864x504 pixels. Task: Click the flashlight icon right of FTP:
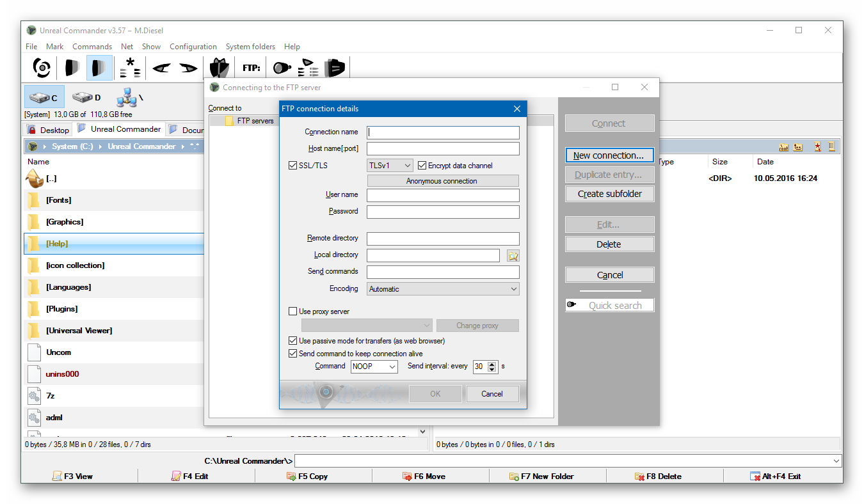(282, 67)
